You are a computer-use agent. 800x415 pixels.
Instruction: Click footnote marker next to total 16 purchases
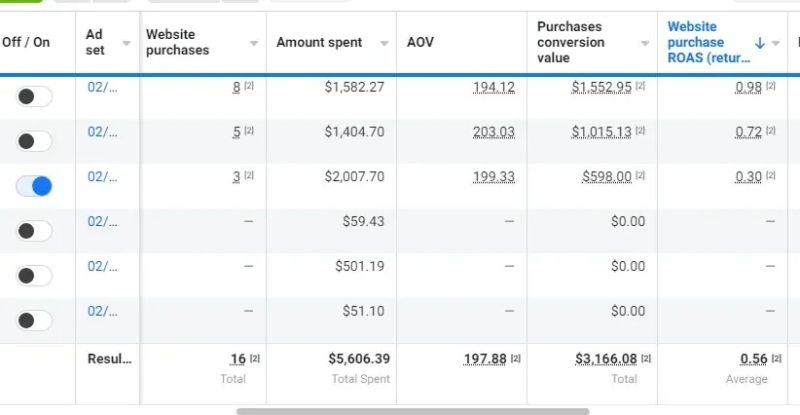click(x=254, y=358)
